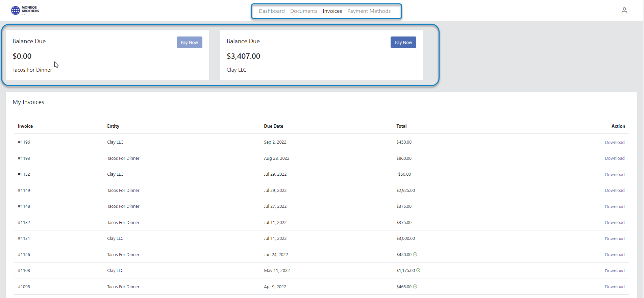The width and height of the screenshot is (644, 298).
Task: Click paid checkmark icon on invoice #1126
Action: pyautogui.click(x=415, y=254)
